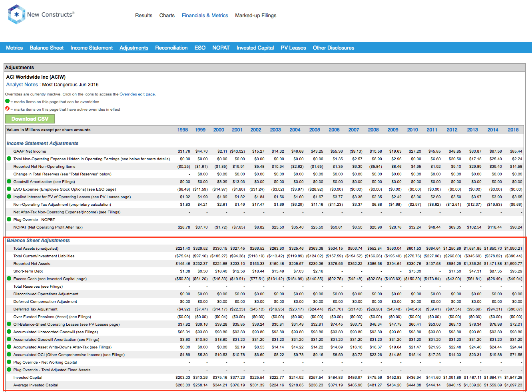The image size is (532, 392).
Task: Click the Average Invested Capital row label
Action: [36, 385]
